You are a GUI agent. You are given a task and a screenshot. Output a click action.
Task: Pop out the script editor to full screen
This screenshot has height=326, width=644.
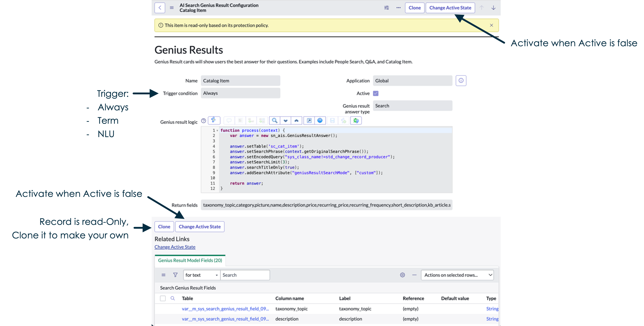[x=309, y=121]
